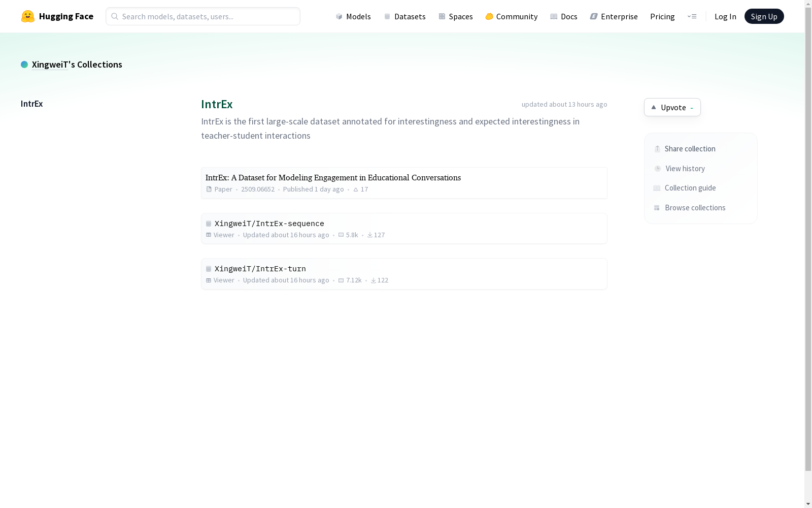The height and width of the screenshot is (508, 812).
Task: Open the Pricing page
Action: pos(662,16)
